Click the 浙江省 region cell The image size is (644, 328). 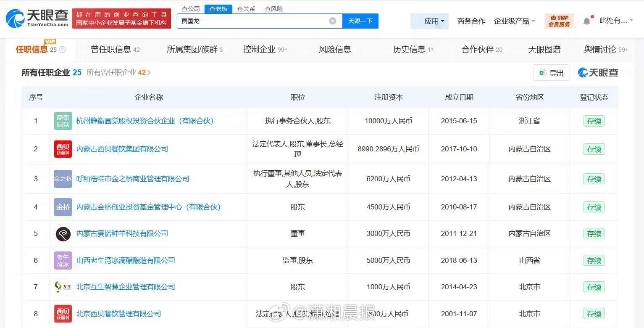(x=530, y=121)
